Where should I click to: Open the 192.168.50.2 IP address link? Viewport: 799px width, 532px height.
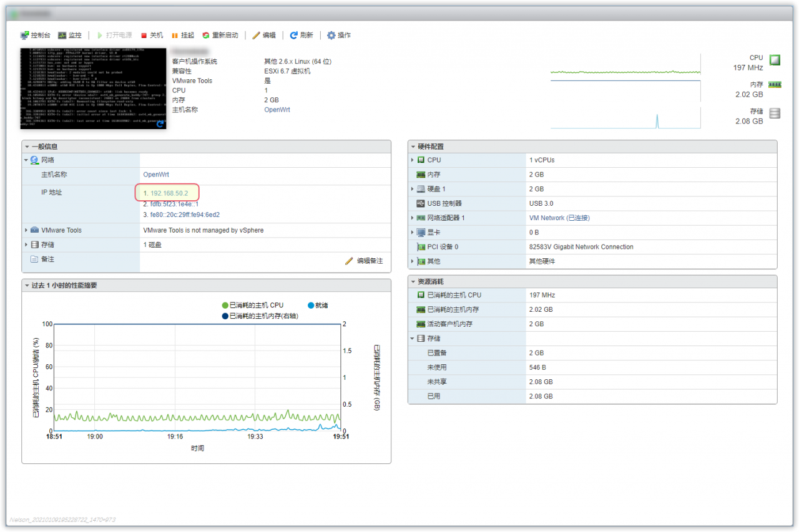(x=169, y=193)
